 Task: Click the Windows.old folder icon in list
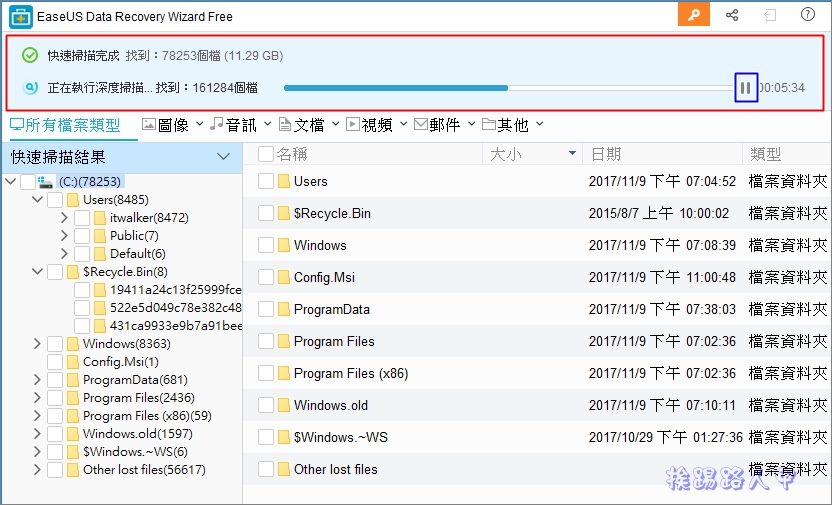[284, 405]
